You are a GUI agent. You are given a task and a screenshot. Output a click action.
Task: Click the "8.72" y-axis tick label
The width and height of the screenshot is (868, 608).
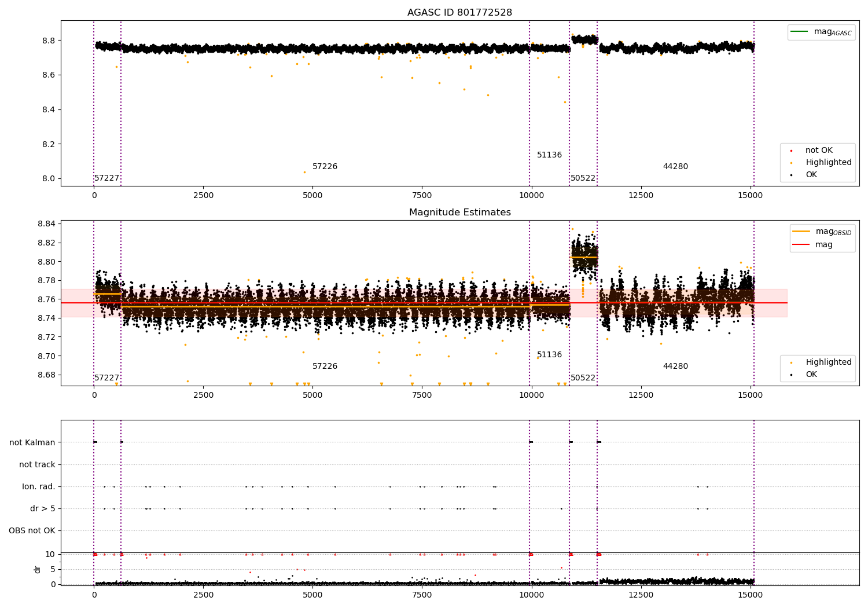tap(46, 337)
